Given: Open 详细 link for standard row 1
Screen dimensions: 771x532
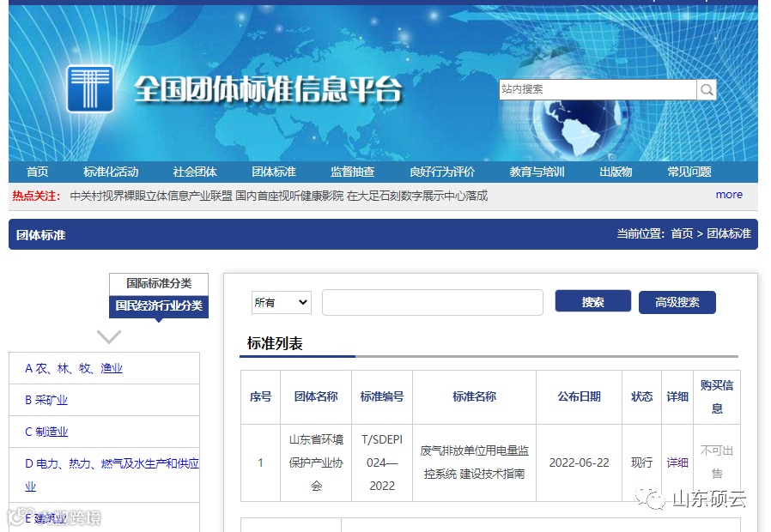Looking at the screenshot, I should point(677,462).
